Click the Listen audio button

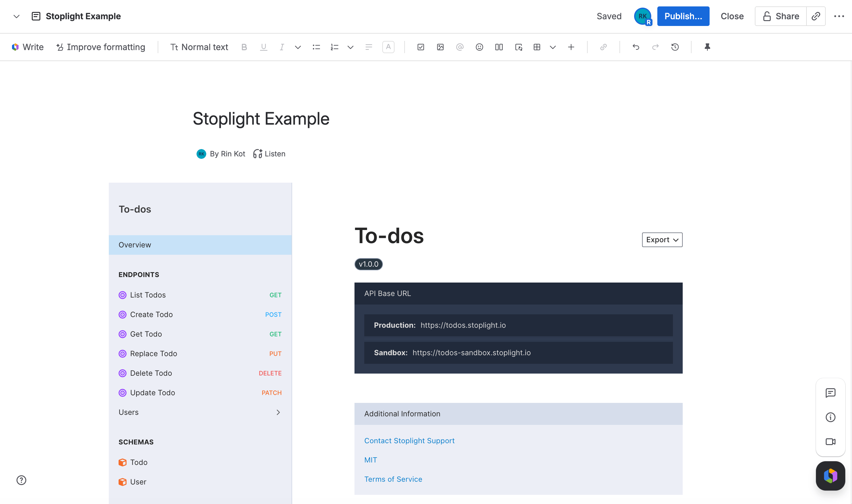[x=269, y=154]
